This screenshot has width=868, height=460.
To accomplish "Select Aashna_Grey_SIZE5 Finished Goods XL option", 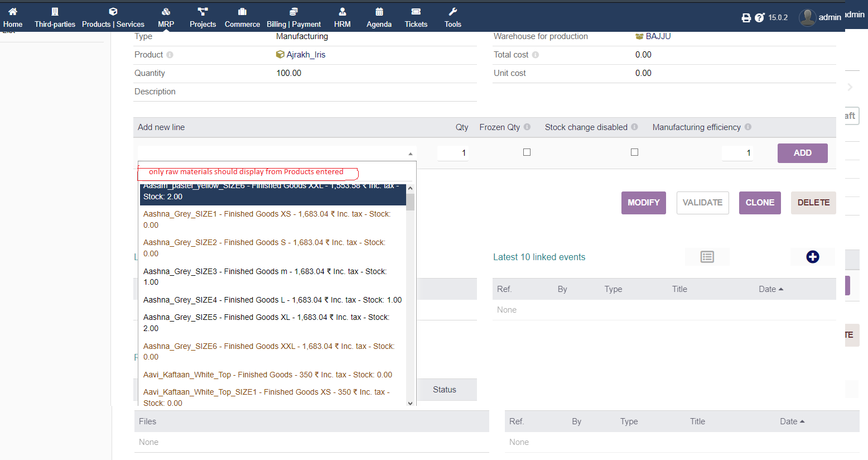I will [273, 323].
